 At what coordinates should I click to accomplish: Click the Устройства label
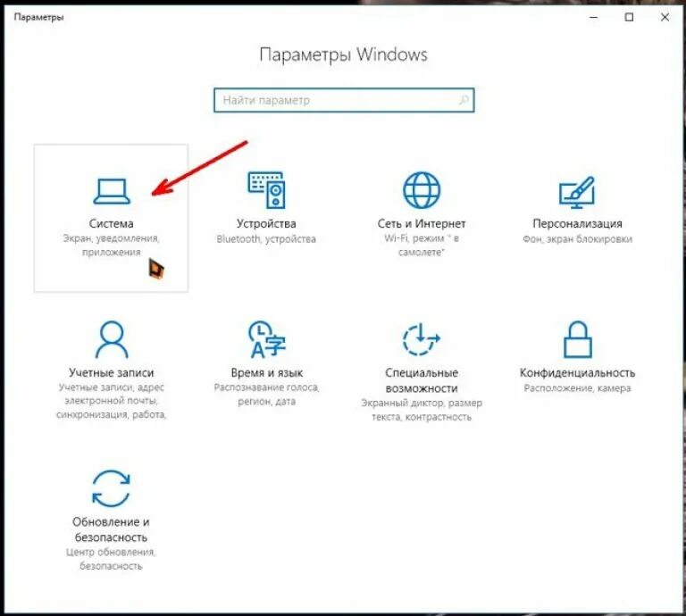click(x=266, y=223)
